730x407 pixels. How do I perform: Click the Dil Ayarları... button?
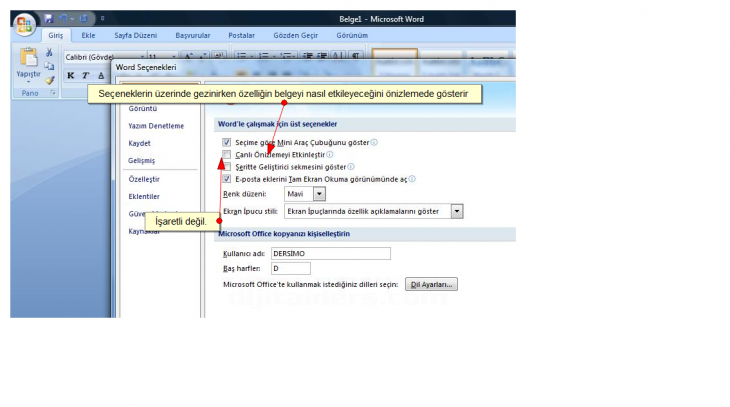point(431,284)
